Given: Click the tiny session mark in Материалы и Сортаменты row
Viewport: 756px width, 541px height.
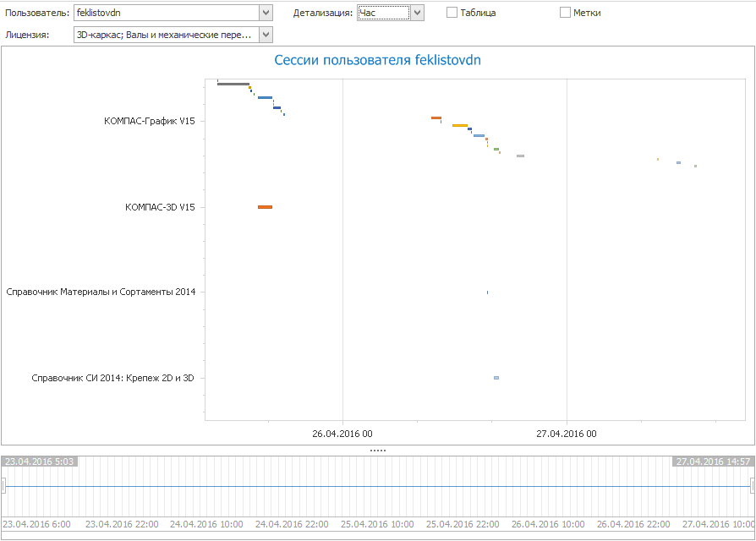Looking at the screenshot, I should pyautogui.click(x=487, y=292).
